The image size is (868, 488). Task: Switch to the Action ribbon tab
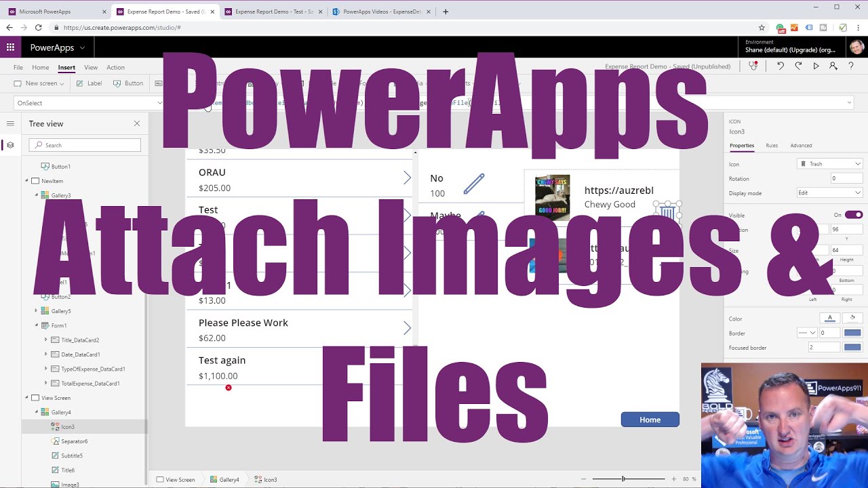[x=115, y=67]
